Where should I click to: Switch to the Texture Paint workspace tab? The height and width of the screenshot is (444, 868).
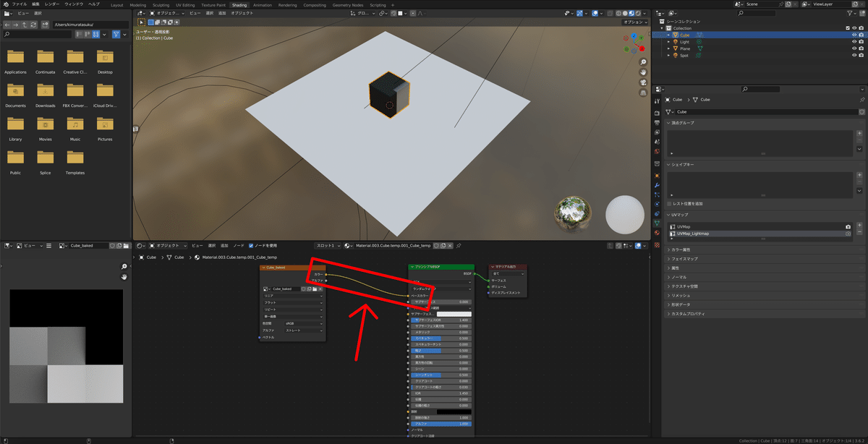[x=213, y=4]
